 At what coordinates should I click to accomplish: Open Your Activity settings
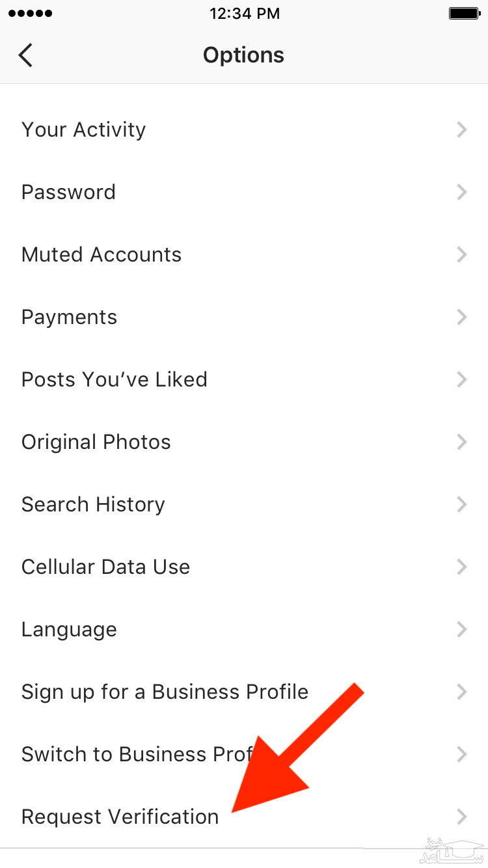coord(84,129)
